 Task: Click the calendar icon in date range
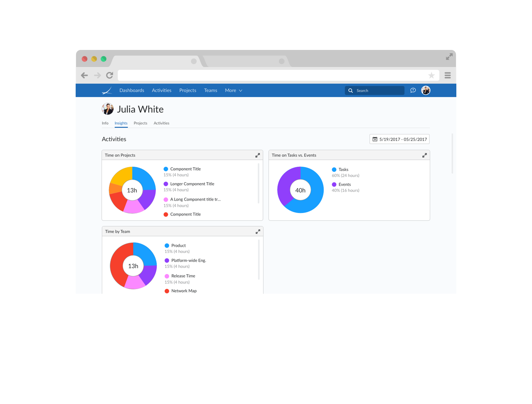[375, 139]
